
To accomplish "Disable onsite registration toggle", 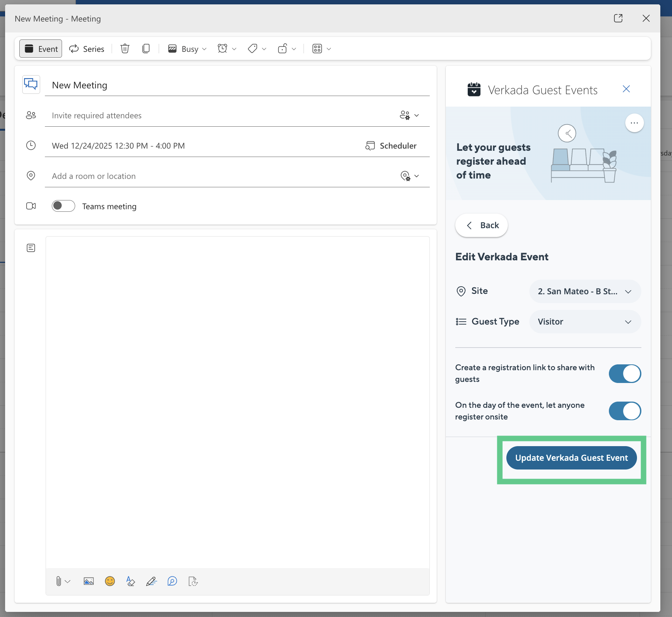I will pyautogui.click(x=625, y=411).
